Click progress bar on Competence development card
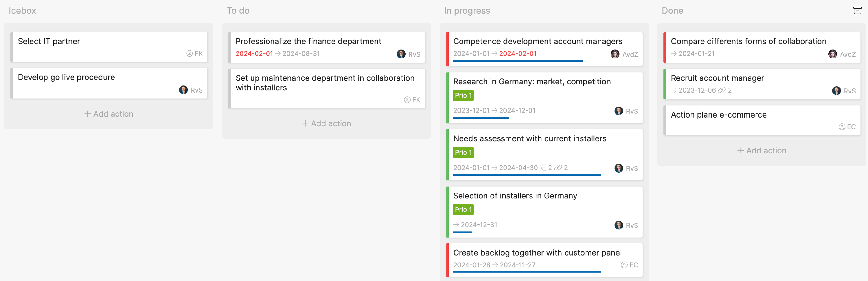 pyautogui.click(x=518, y=61)
